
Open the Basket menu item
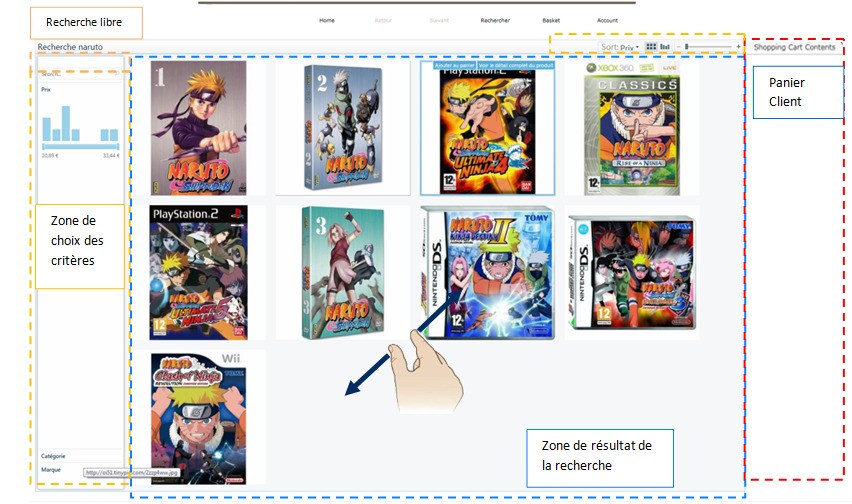coord(551,21)
